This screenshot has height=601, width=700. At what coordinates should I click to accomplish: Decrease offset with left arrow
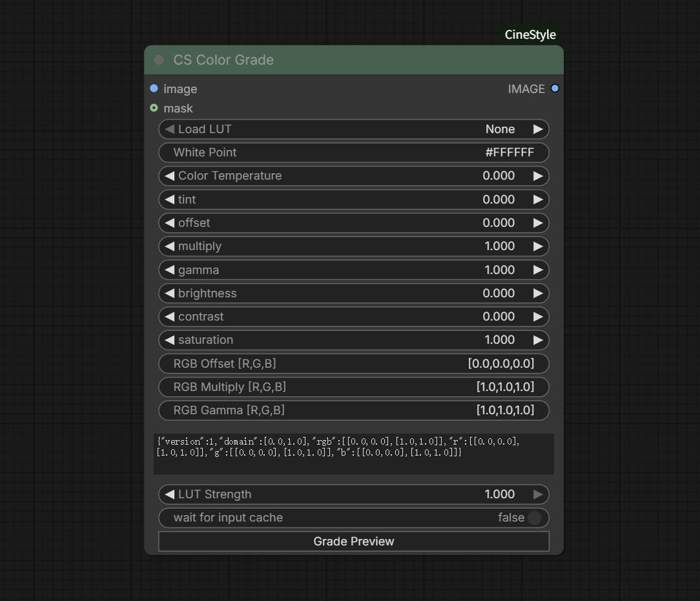tap(169, 223)
